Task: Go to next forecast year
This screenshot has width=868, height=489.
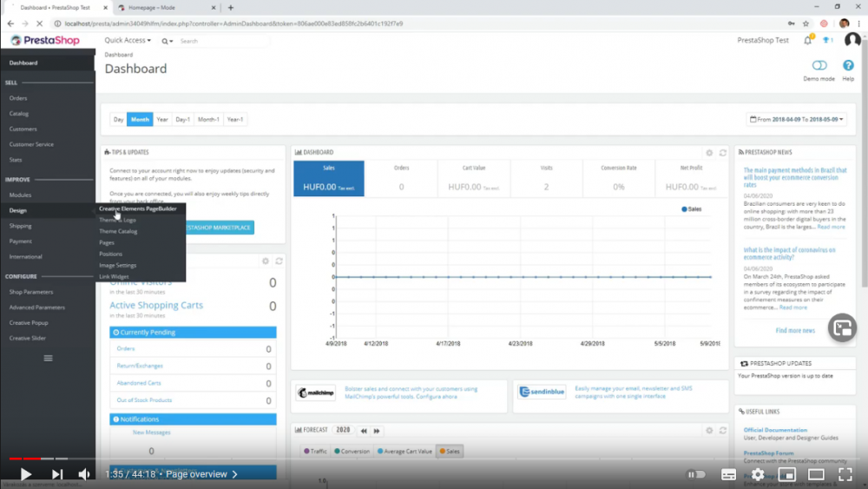Action: 377,431
